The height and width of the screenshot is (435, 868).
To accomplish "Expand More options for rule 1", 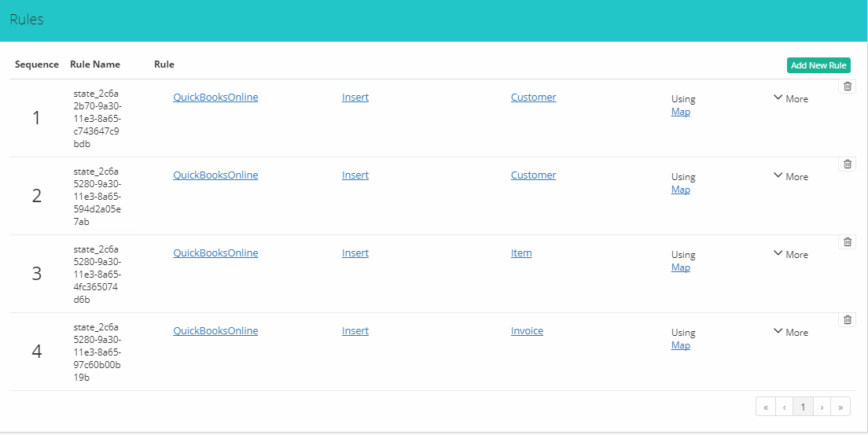I will click(x=791, y=99).
